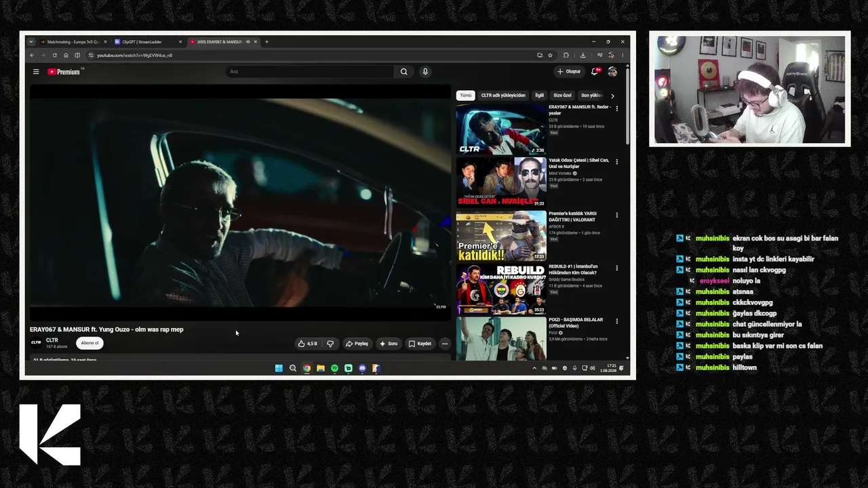Mute the playing ERAY067 browser tab
The width and height of the screenshot is (868, 488).
coord(248,42)
